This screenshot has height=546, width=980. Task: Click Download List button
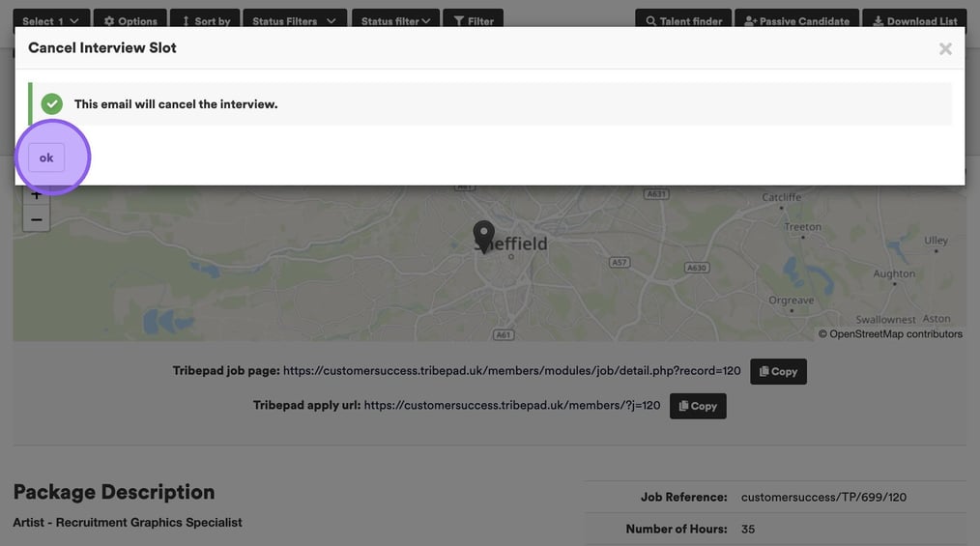pos(913,20)
